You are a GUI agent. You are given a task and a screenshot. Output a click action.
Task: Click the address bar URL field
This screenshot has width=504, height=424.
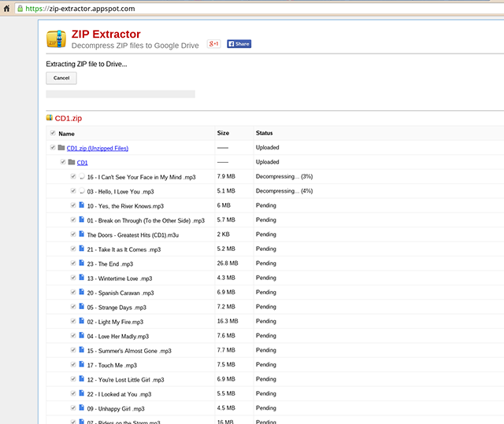[x=258, y=9]
